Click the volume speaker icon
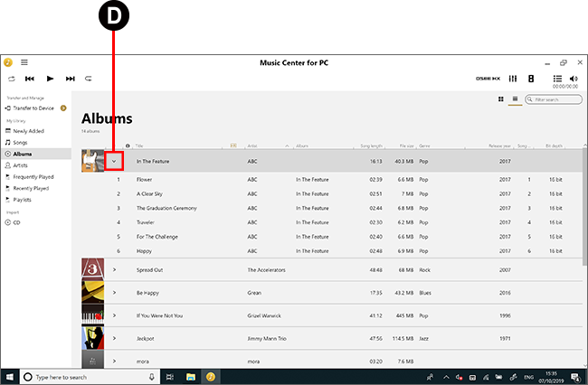Viewport: 588px width, 385px height. pos(574,79)
